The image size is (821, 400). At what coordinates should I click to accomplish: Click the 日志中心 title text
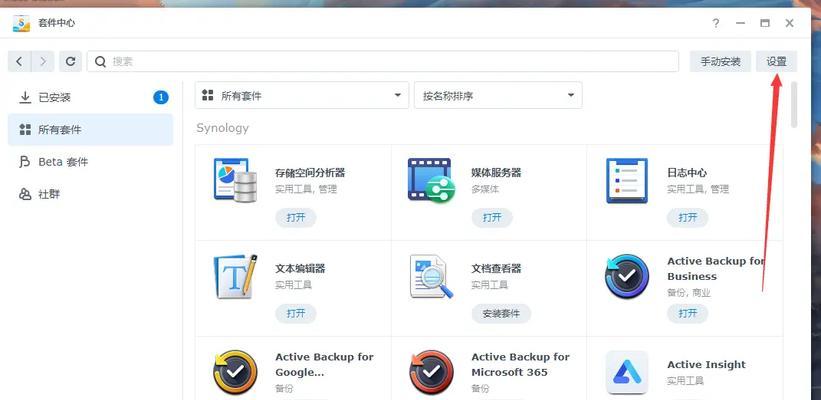tap(687, 173)
